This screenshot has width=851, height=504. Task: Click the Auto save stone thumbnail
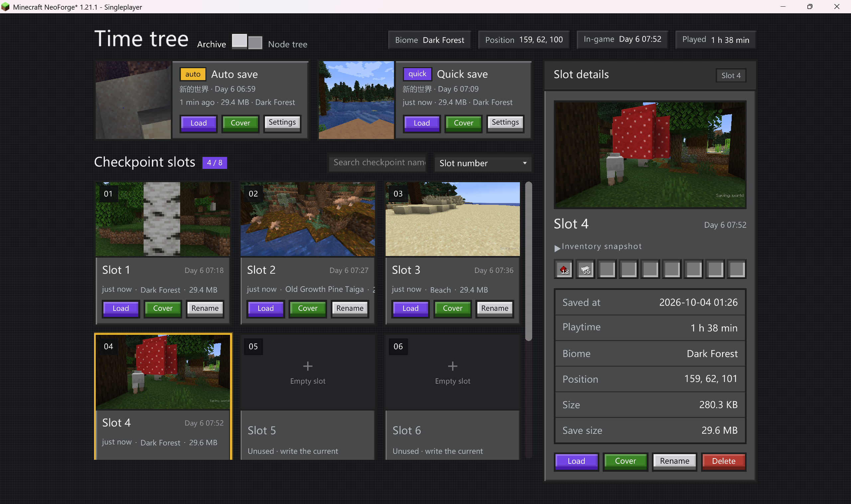[x=133, y=100]
